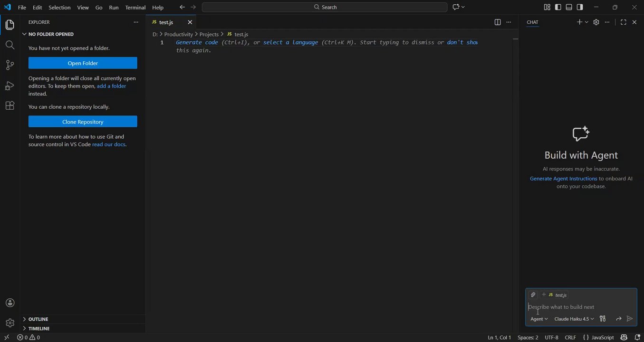Open the File menu

pyautogui.click(x=22, y=7)
